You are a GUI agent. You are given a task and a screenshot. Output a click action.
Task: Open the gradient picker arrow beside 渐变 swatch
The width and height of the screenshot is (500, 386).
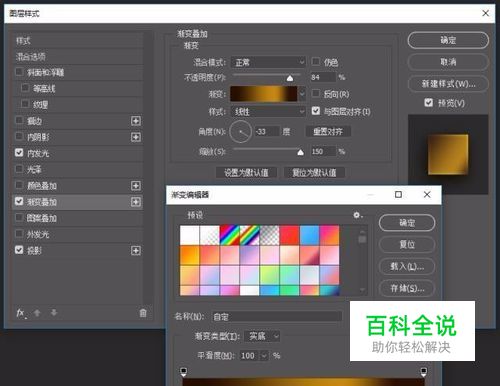click(302, 94)
